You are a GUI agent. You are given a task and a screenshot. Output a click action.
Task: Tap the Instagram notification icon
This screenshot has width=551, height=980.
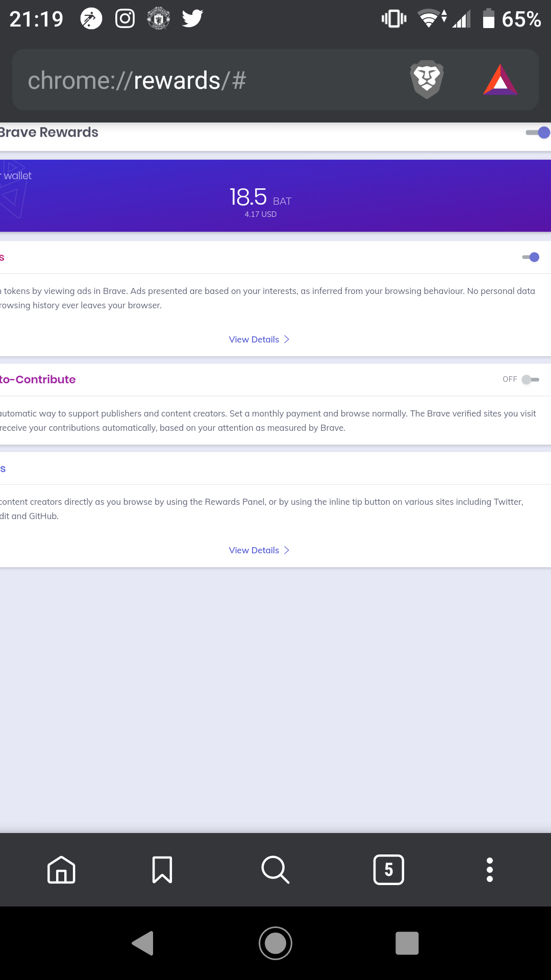coord(125,19)
